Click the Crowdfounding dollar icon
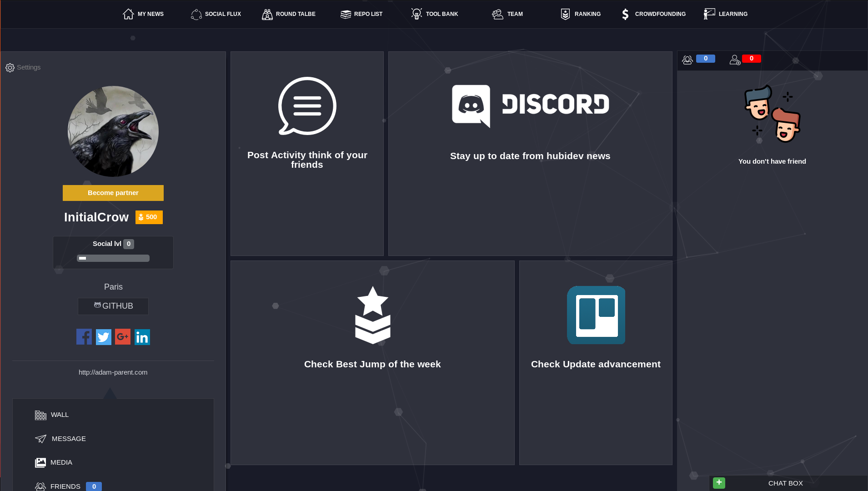 point(626,15)
